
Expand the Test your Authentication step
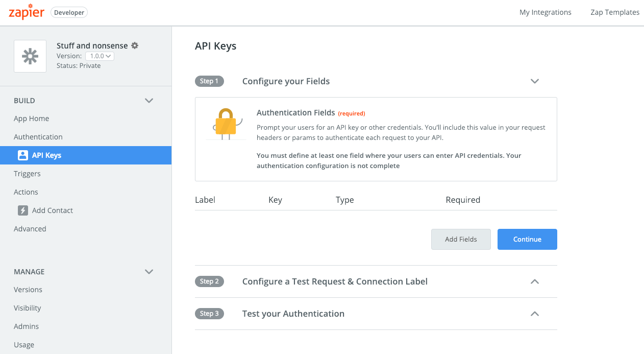[x=534, y=314]
